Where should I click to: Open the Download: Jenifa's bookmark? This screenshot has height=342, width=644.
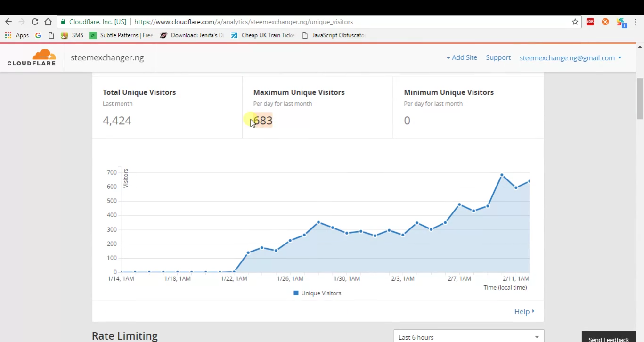192,35
